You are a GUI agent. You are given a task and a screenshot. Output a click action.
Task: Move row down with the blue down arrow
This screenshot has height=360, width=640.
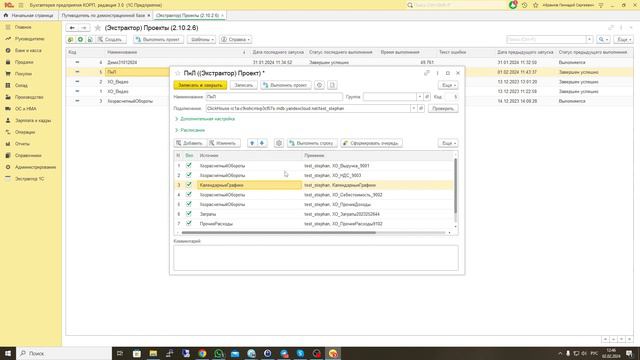click(262, 143)
